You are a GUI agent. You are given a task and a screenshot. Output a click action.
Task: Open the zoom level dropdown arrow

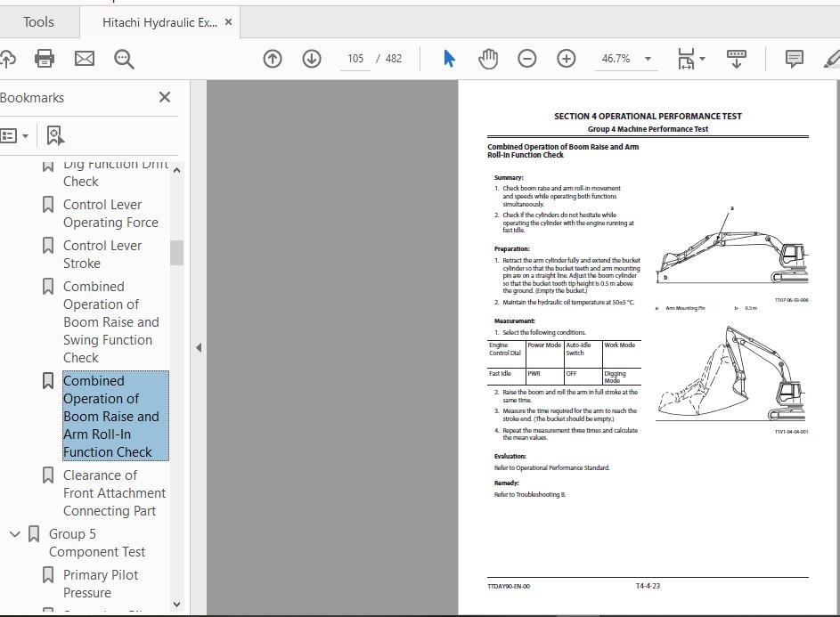click(x=648, y=59)
